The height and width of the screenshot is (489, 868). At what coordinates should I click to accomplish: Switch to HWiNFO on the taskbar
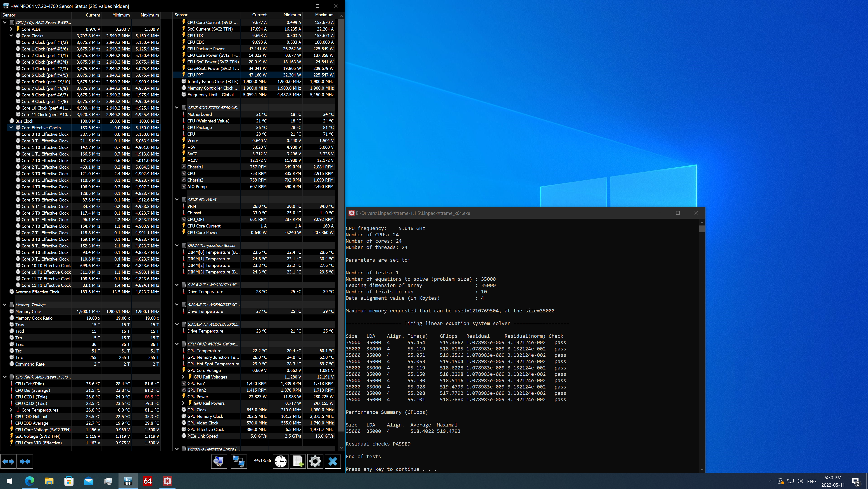128,481
